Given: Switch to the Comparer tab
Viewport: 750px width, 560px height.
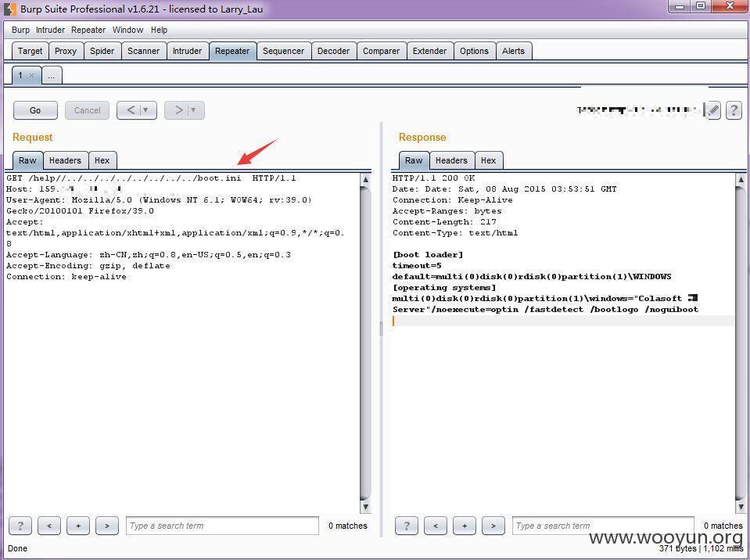Looking at the screenshot, I should (x=381, y=51).
